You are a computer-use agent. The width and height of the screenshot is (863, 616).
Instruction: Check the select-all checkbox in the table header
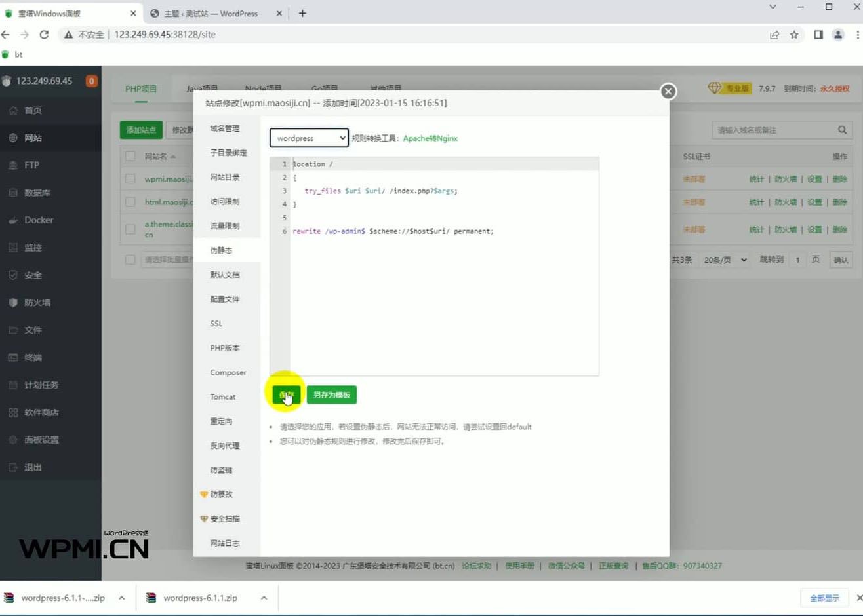click(130, 156)
